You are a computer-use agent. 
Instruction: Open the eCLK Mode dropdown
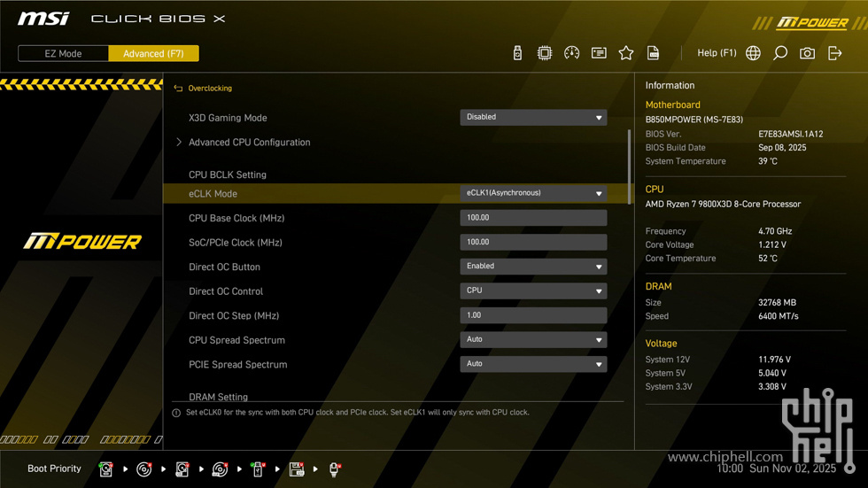point(533,193)
